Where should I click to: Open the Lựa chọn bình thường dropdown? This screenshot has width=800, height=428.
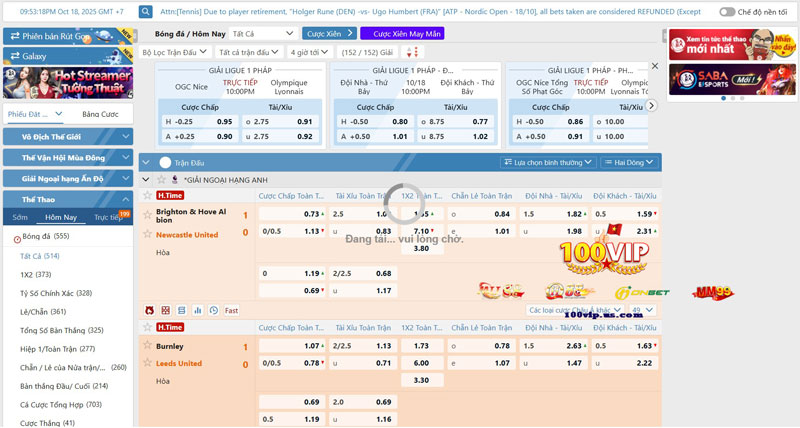pyautogui.click(x=547, y=162)
